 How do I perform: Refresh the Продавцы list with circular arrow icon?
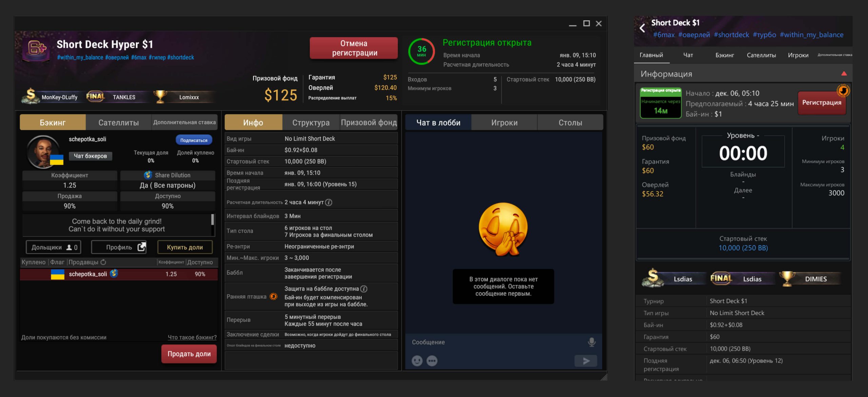[103, 262]
